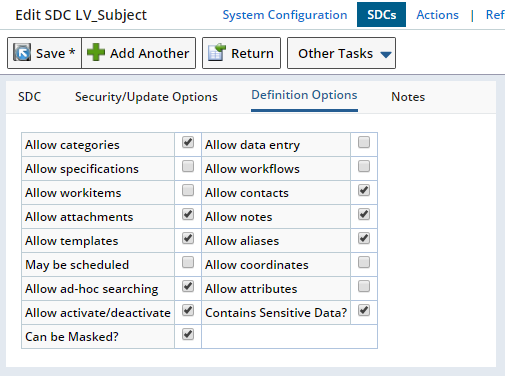
Task: Open the Notes tab
Action: [408, 97]
